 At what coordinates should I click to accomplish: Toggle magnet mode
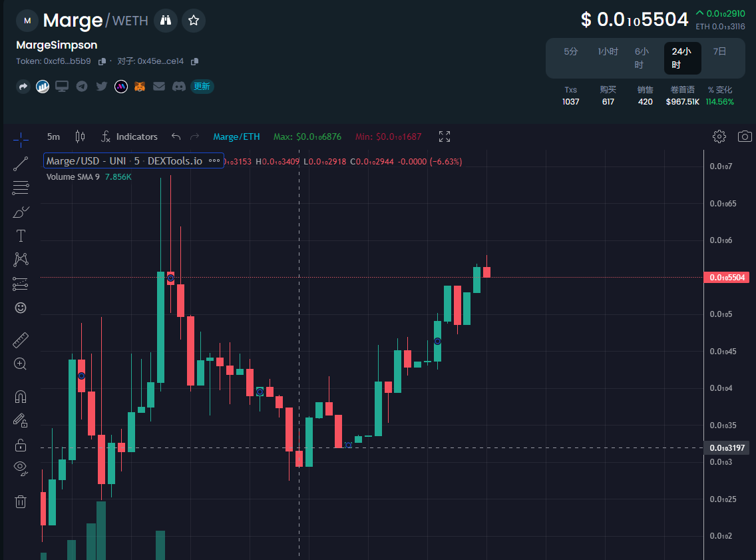pos(21,396)
